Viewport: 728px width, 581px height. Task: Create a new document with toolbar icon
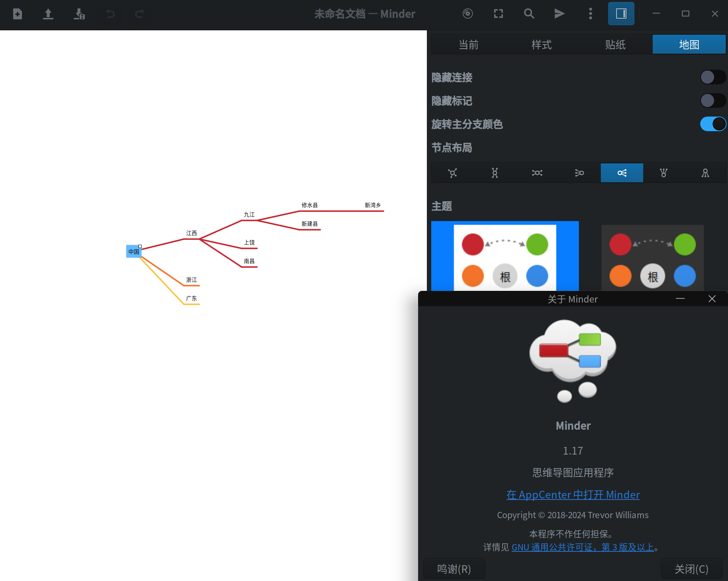pos(18,14)
